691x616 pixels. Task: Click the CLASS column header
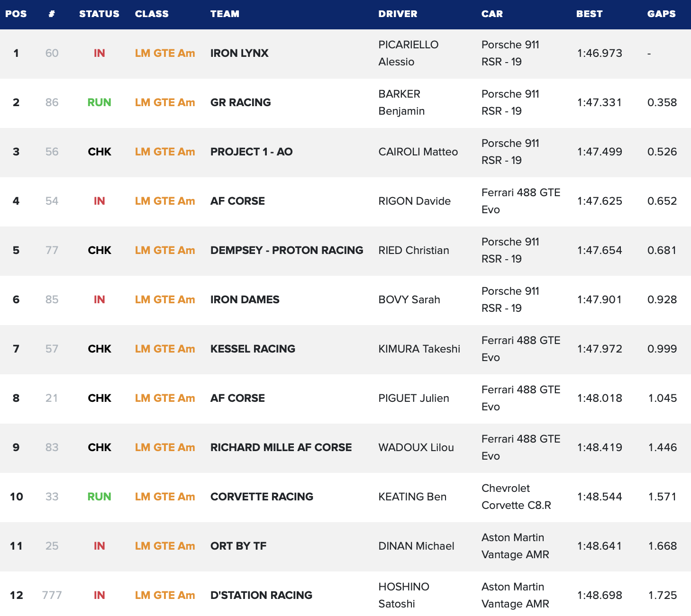coord(152,14)
